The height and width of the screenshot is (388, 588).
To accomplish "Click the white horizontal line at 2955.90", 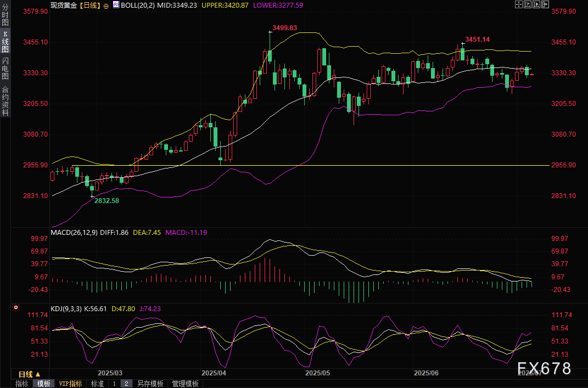I will click(x=329, y=165).
